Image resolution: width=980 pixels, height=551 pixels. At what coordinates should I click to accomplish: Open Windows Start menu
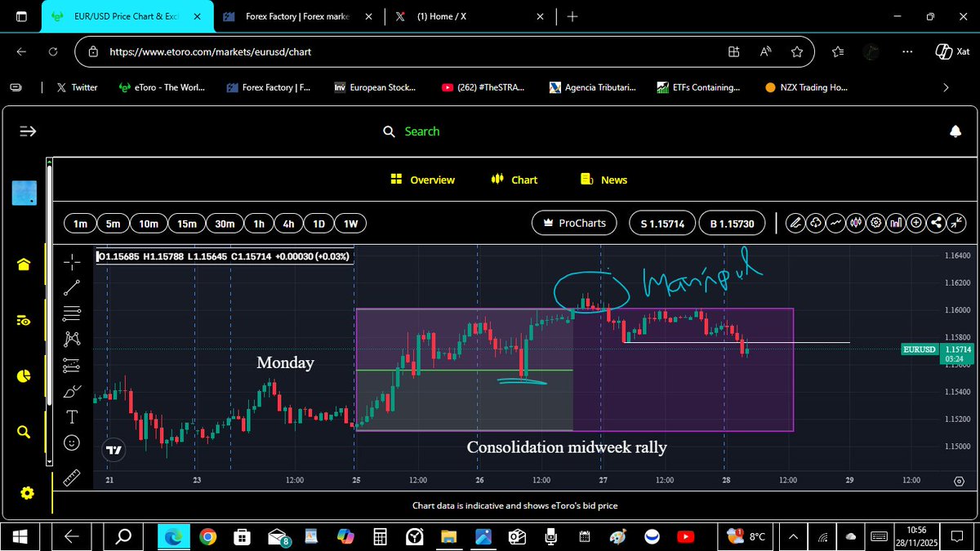pos(20,536)
